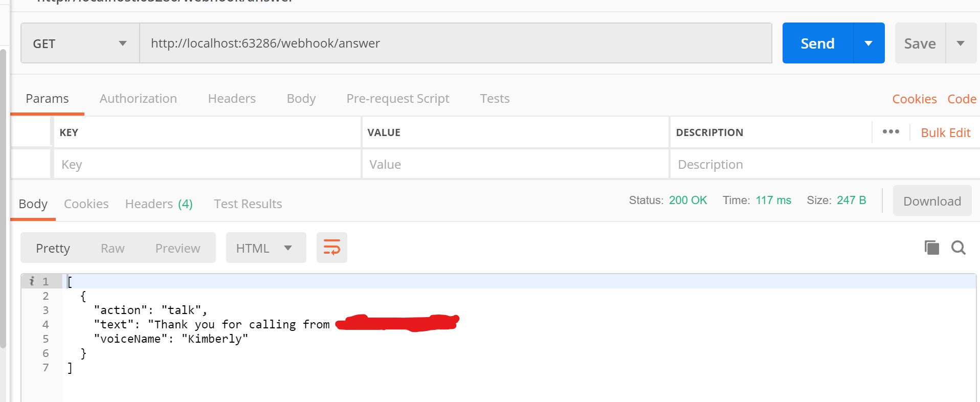Select the response Cookies tab
980x402 pixels.
click(x=86, y=204)
